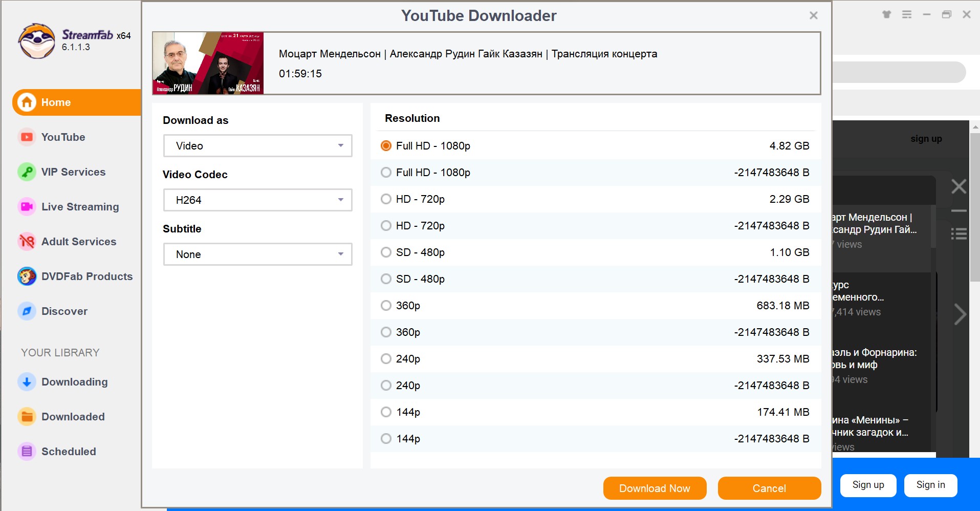Click the Live Streaming camera icon
Image resolution: width=980 pixels, height=511 pixels.
coord(27,207)
